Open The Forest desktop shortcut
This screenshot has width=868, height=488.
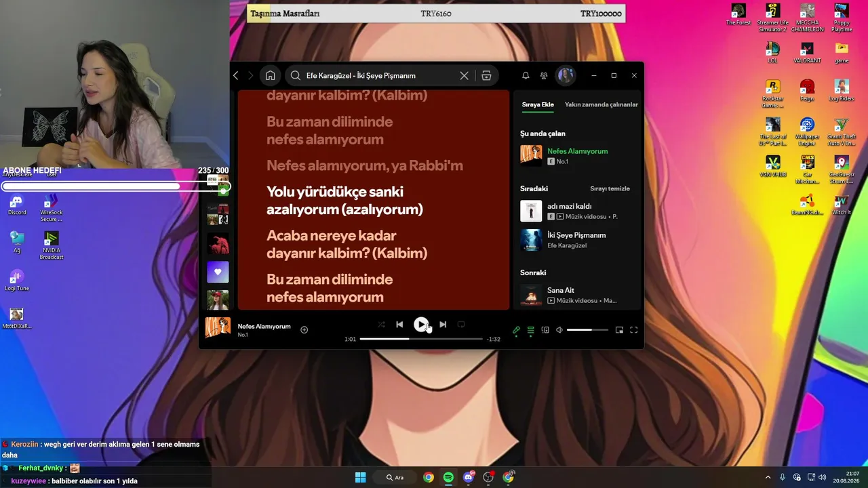tap(738, 15)
